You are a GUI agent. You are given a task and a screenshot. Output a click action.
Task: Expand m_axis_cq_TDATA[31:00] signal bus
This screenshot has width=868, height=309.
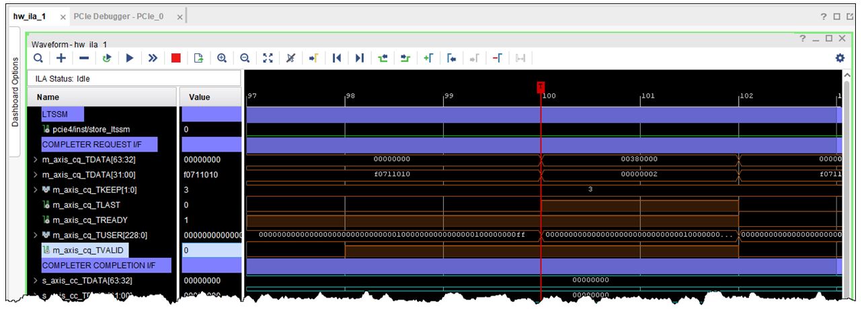point(36,174)
